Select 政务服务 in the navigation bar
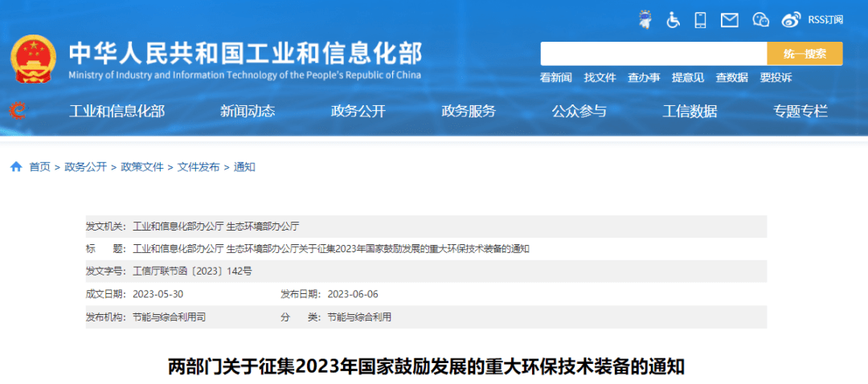The image size is (868, 384). [x=469, y=112]
